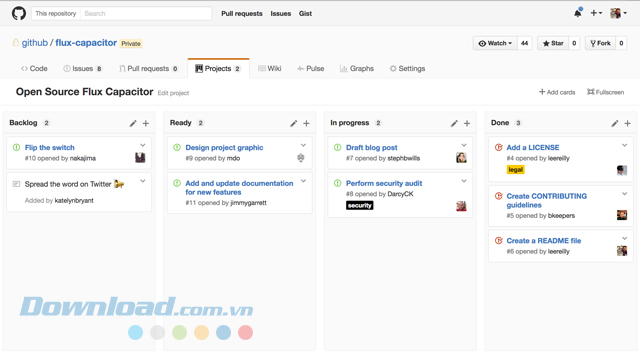The image size is (640, 362).
Task: Click the legal label
Action: coord(516,170)
